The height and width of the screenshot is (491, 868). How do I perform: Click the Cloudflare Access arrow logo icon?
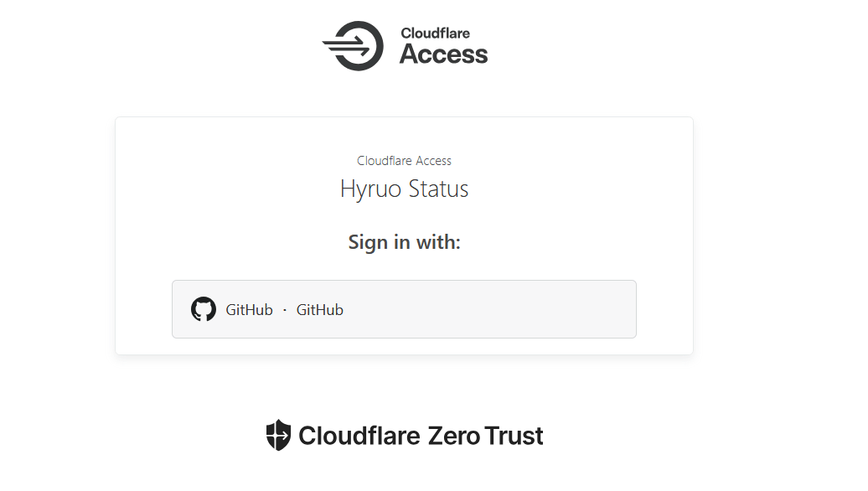pos(354,46)
